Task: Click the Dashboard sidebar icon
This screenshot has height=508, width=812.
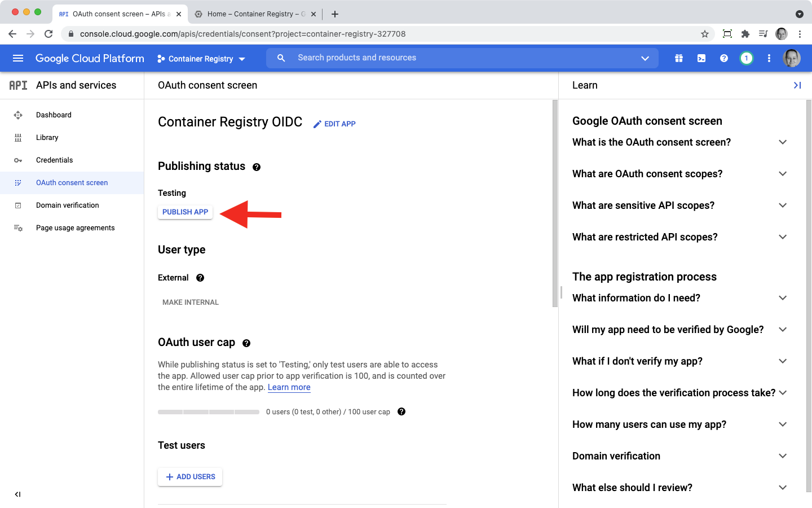Action: pyautogui.click(x=18, y=115)
